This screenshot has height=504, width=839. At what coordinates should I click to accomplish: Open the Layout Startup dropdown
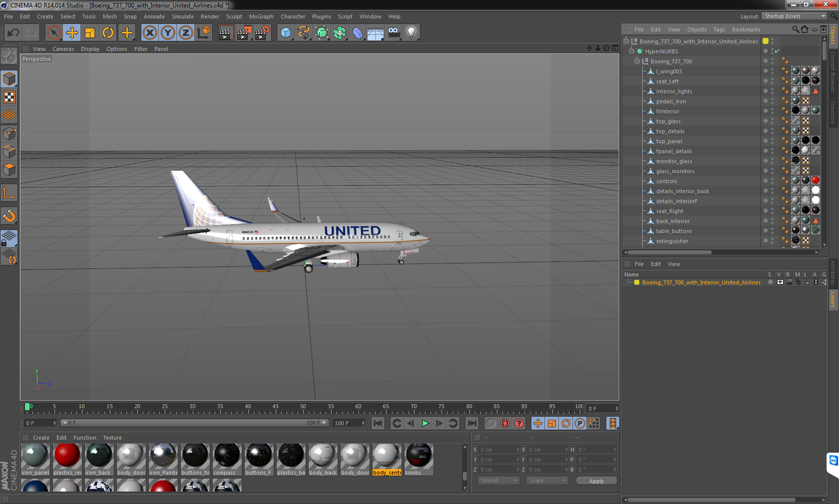(795, 16)
